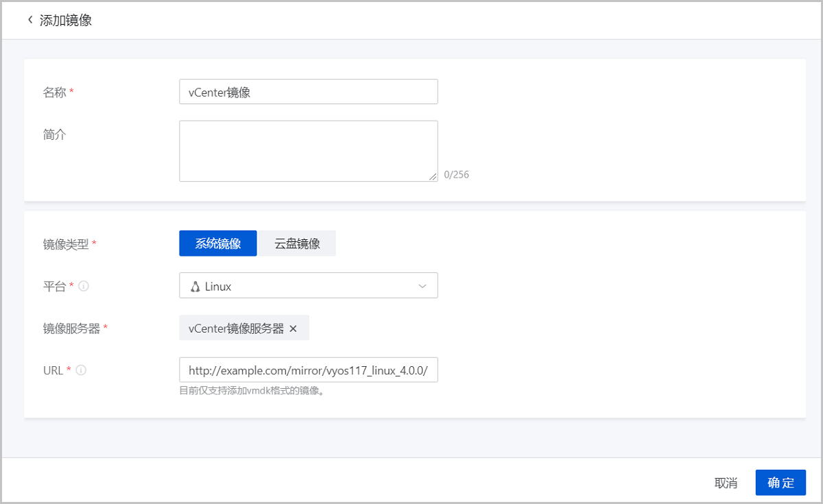Click the back arrow beside 添加镜像
Screen dimensions: 823x504
(x=30, y=20)
